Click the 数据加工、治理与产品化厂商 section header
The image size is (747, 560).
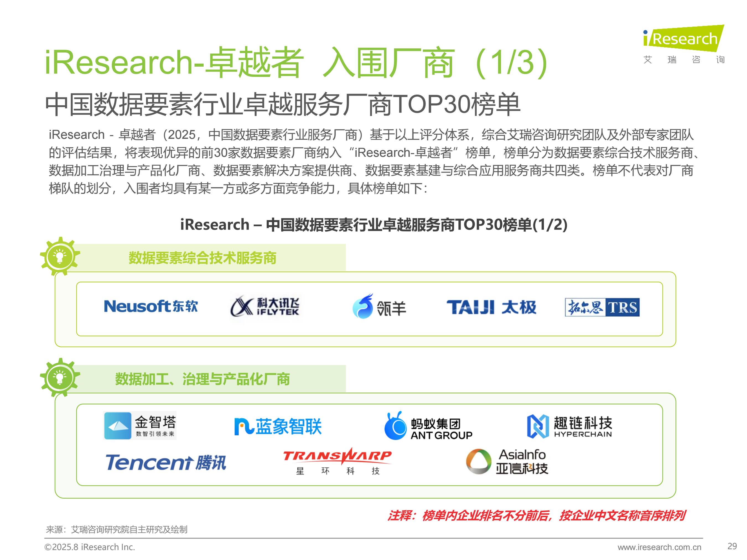(202, 379)
